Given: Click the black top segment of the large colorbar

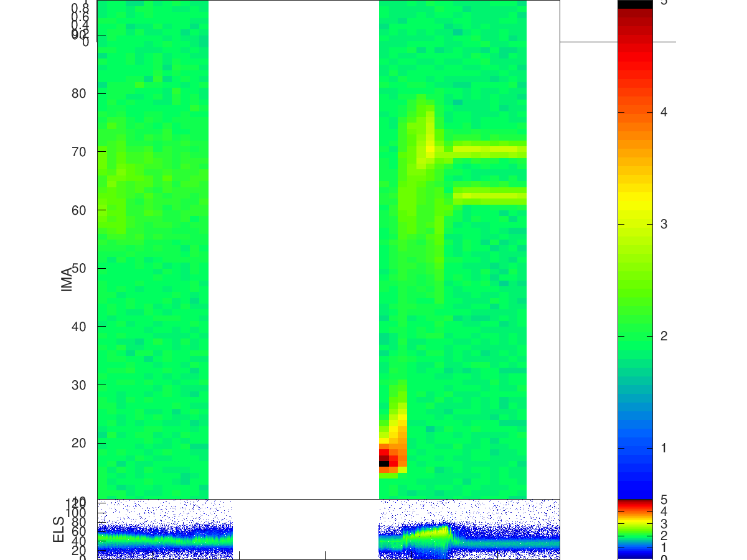Looking at the screenshot, I should 635,4.
